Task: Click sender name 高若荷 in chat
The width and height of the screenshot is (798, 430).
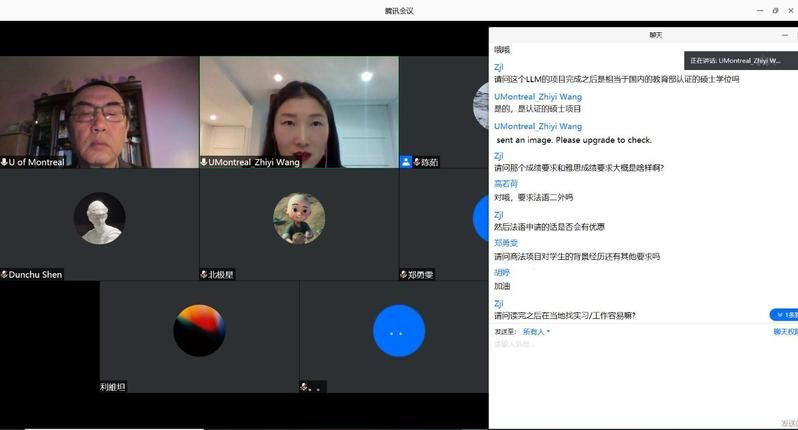Action: pyautogui.click(x=506, y=184)
